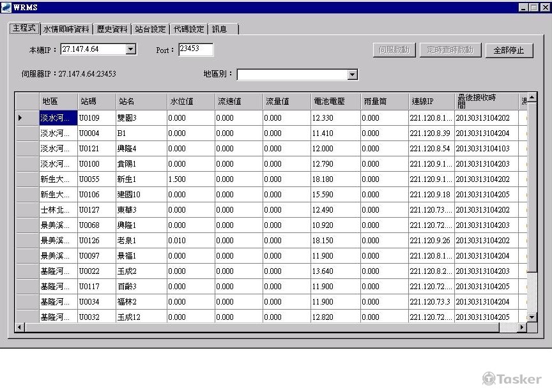The image size is (552, 392).
Task: Focus the Port input field
Action: 195,49
